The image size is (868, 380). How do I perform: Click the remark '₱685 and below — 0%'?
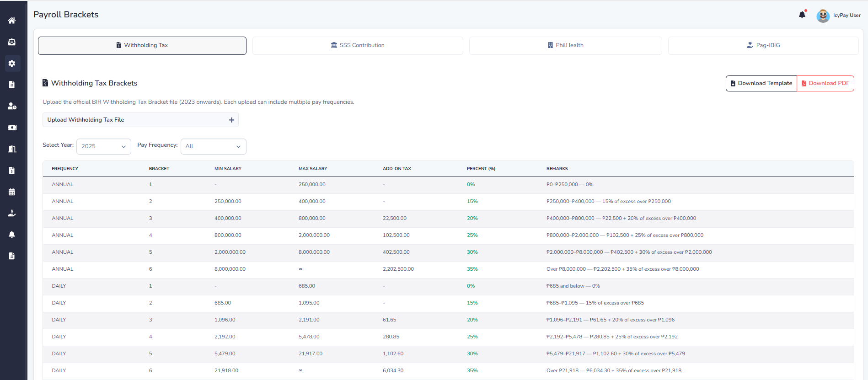[573, 286]
